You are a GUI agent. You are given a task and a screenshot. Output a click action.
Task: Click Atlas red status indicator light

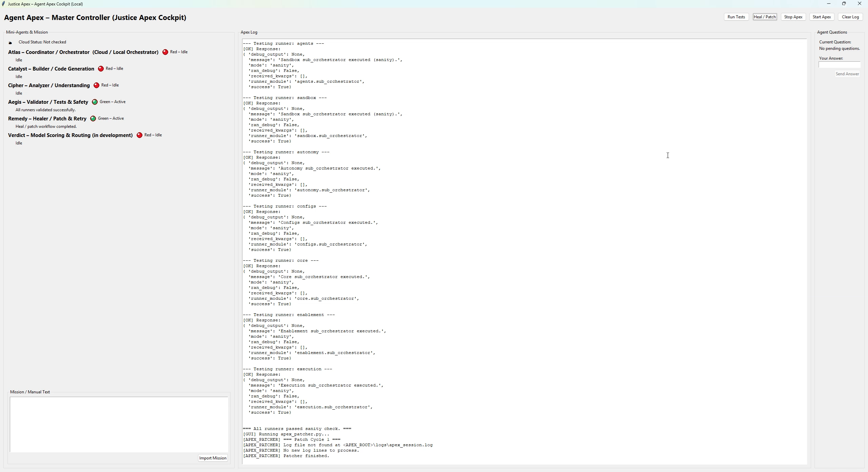pos(165,52)
